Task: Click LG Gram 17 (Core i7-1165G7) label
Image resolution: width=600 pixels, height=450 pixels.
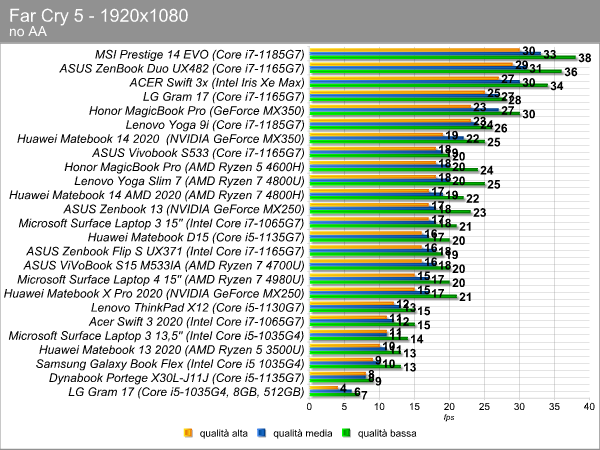Action: (x=223, y=97)
